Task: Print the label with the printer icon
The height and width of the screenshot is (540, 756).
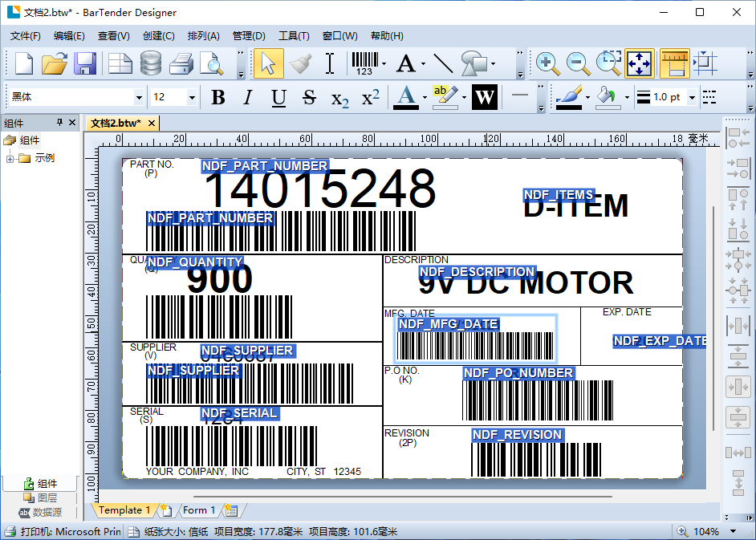Action: (181, 63)
